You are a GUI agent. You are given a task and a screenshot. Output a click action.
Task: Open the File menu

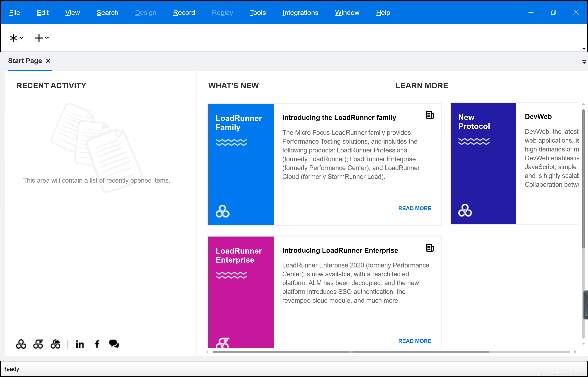pos(15,13)
